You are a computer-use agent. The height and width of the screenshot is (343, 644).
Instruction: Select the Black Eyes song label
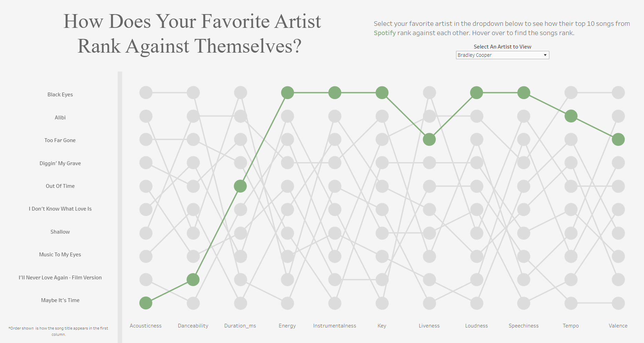coord(60,95)
